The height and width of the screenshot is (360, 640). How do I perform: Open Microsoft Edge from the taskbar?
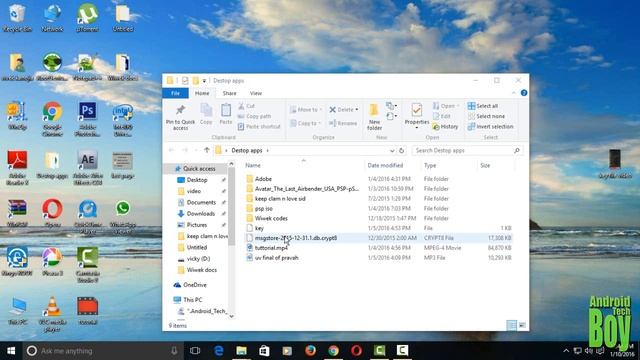pyautogui.click(x=219, y=351)
